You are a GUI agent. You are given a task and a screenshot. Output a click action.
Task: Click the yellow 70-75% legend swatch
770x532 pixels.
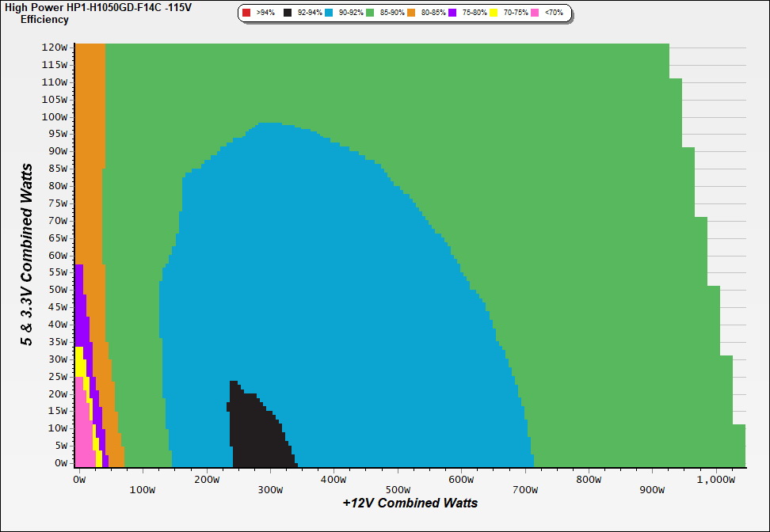(494, 13)
